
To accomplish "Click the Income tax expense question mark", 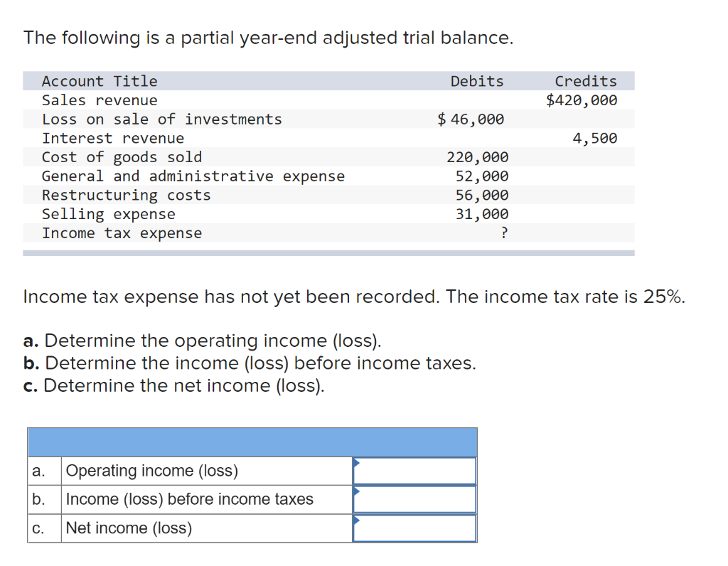I will click(504, 233).
